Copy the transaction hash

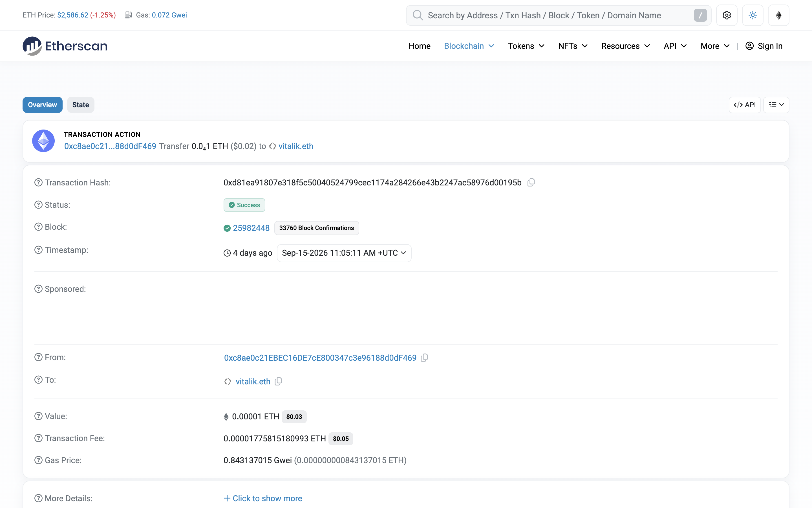(x=531, y=182)
